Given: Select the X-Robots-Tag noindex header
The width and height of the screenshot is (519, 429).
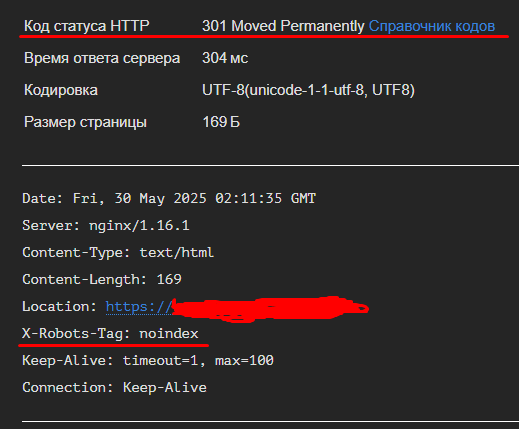Looking at the screenshot, I should pos(110,334).
